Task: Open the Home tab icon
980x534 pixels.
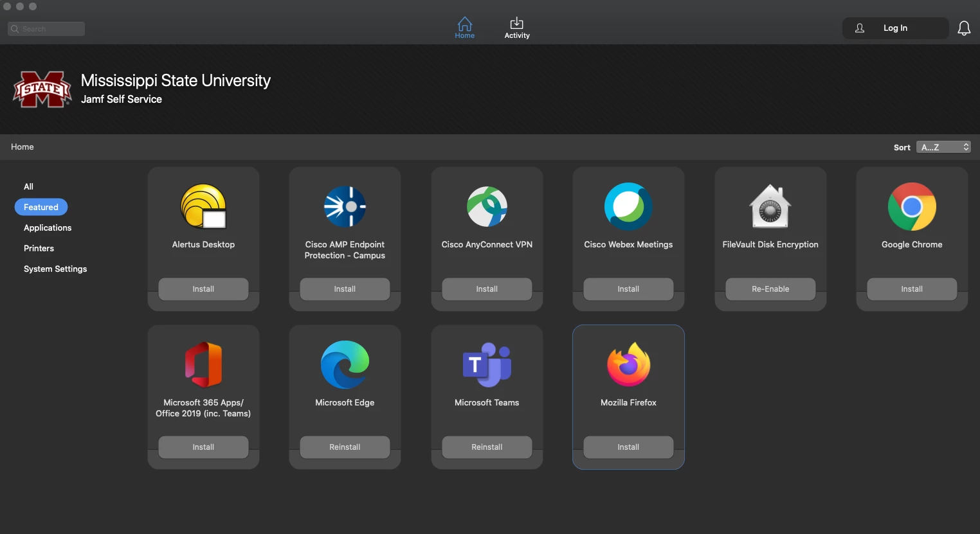Action: tap(465, 24)
